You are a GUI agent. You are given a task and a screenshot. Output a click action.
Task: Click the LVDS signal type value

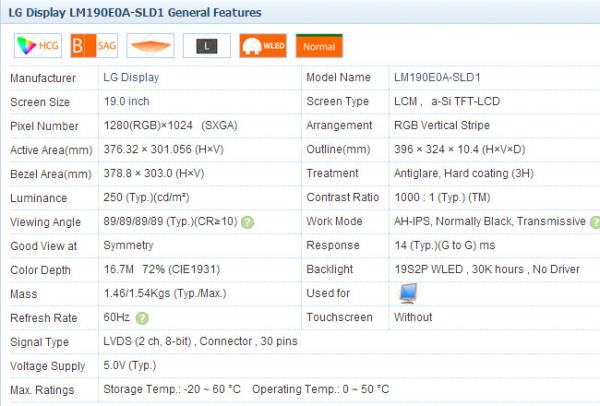200,341
